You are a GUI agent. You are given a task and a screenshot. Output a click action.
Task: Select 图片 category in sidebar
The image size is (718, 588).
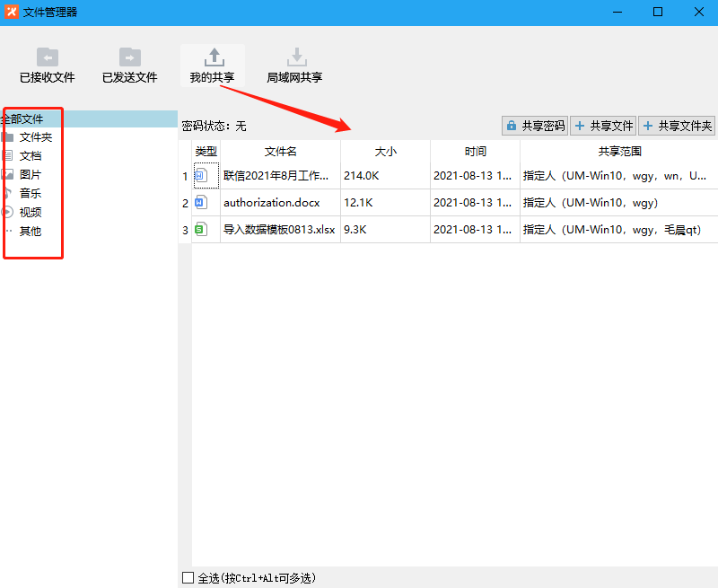[x=31, y=174]
